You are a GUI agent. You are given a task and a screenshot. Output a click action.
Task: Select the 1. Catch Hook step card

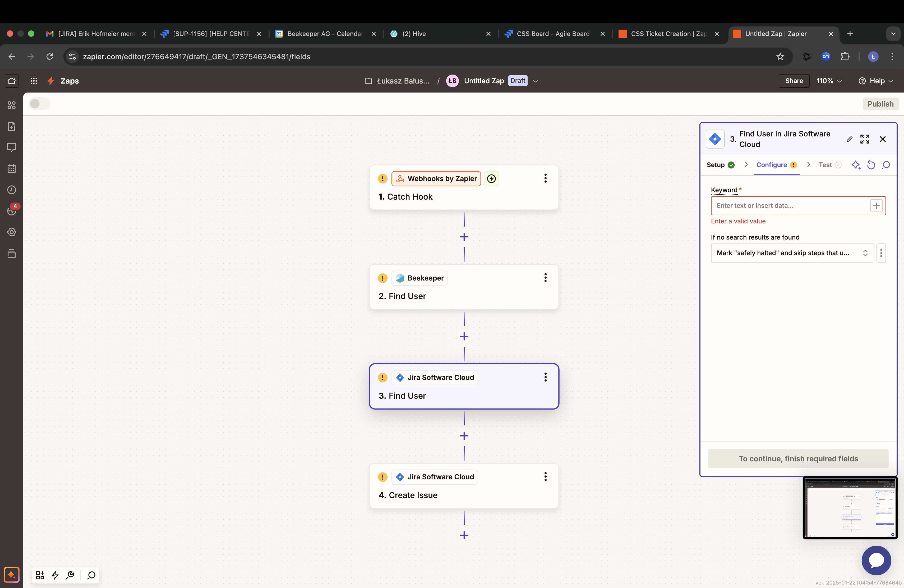coord(464,187)
